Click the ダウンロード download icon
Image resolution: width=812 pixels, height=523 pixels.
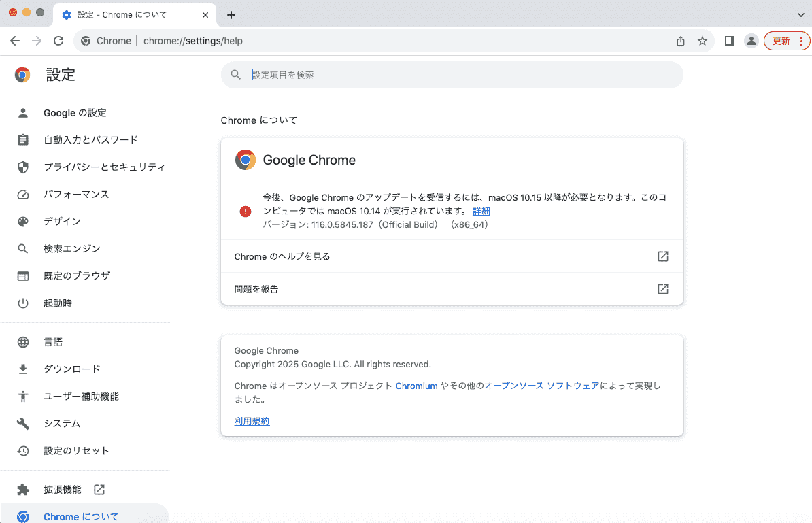23,369
